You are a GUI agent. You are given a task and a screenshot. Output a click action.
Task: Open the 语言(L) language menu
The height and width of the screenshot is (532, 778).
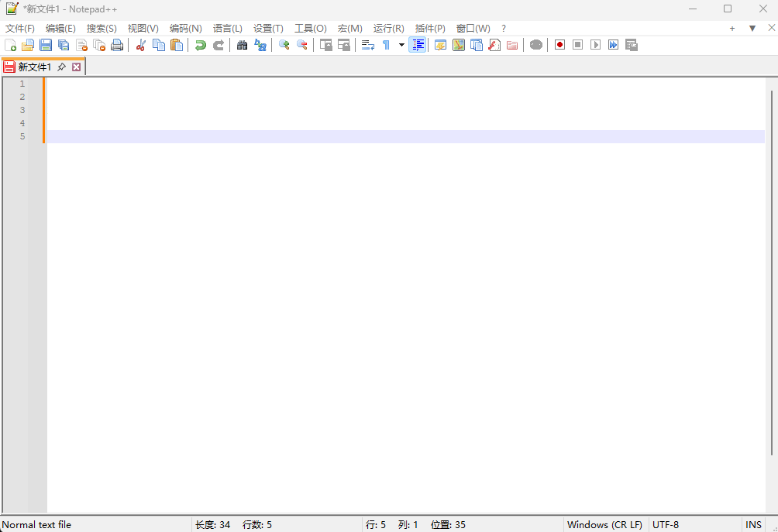[x=227, y=28]
